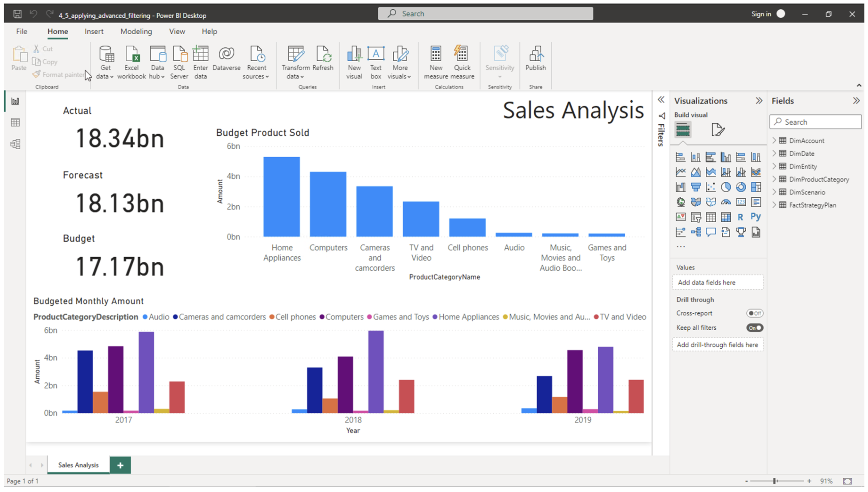Open Format visual paintbrush tab
The width and height of the screenshot is (868, 492).
tap(717, 130)
